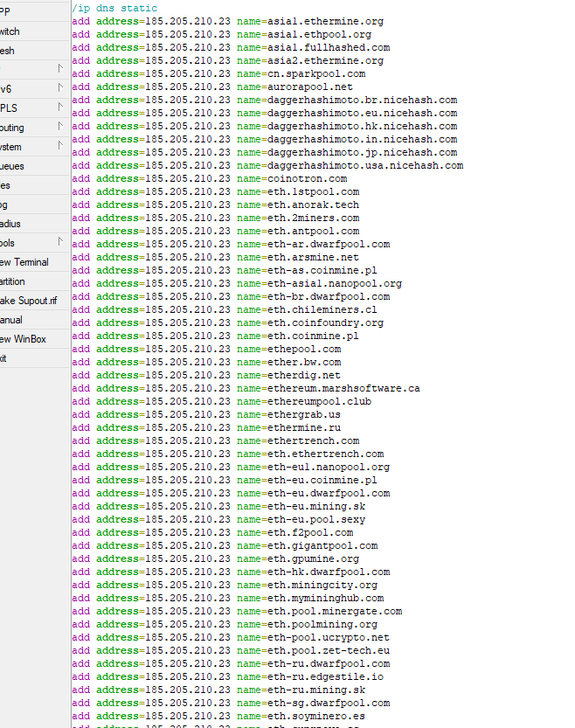
Task: Expand the IPv6 submenu arrow
Action: [x=60, y=87]
